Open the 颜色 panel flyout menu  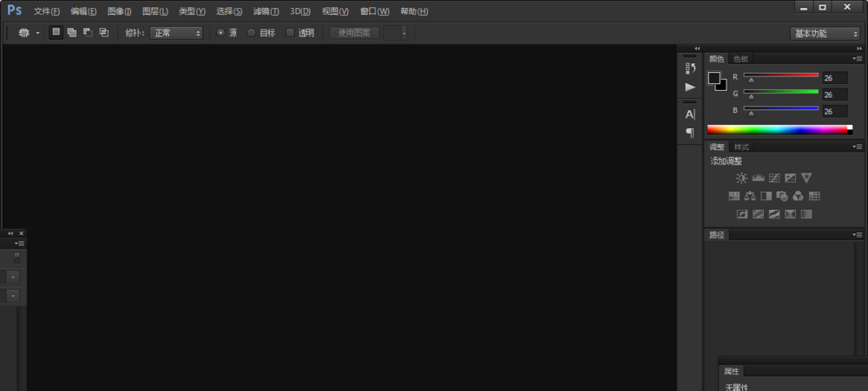pyautogui.click(x=858, y=59)
